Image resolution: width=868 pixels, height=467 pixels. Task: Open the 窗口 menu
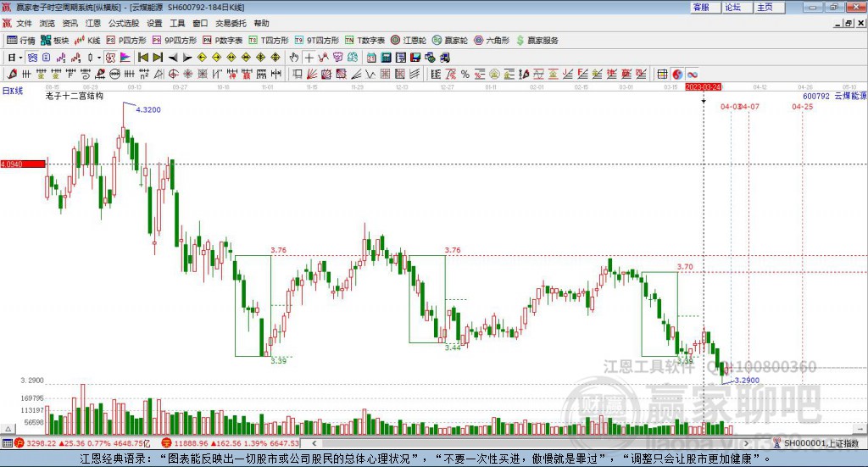pos(200,23)
